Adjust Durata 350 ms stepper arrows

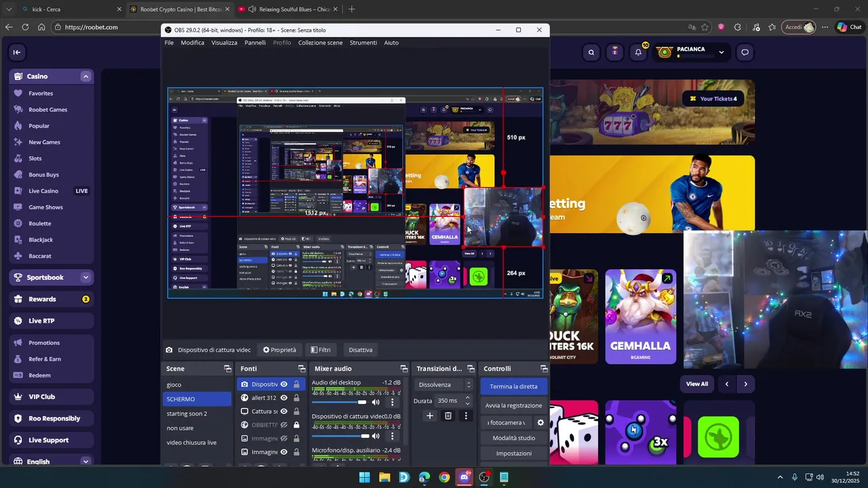click(467, 401)
